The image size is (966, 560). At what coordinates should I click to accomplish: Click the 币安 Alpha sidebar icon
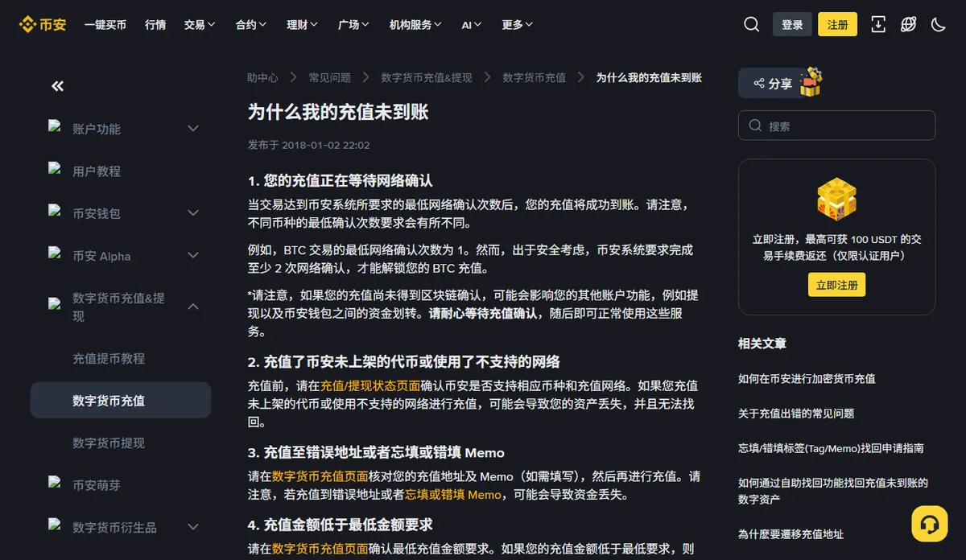point(56,253)
